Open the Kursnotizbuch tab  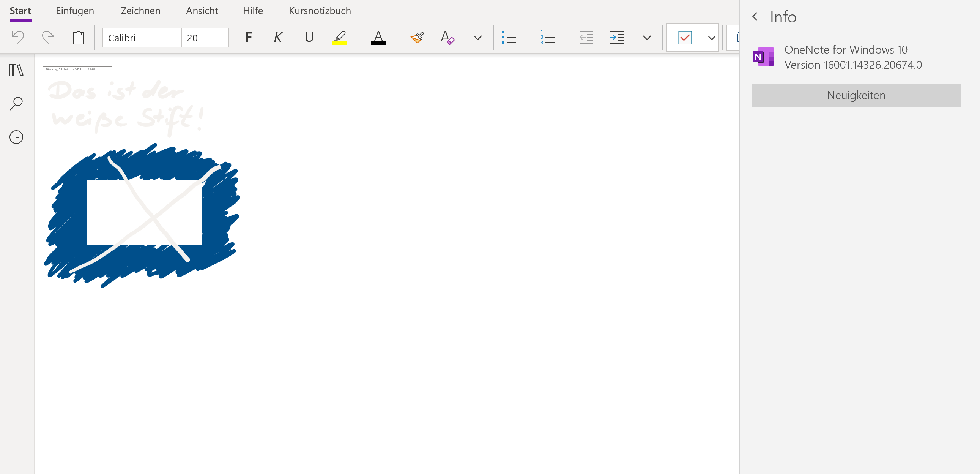click(x=320, y=11)
